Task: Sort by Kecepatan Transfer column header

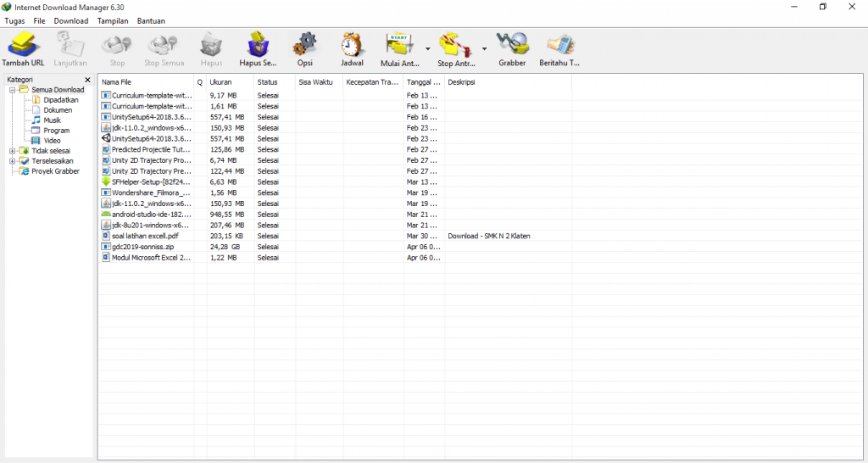Action: coord(373,82)
